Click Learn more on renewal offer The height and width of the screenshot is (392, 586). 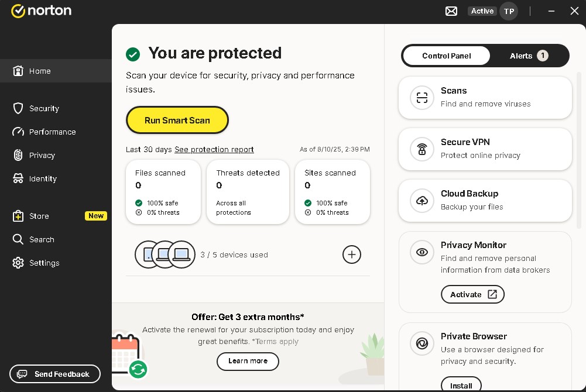tap(248, 361)
